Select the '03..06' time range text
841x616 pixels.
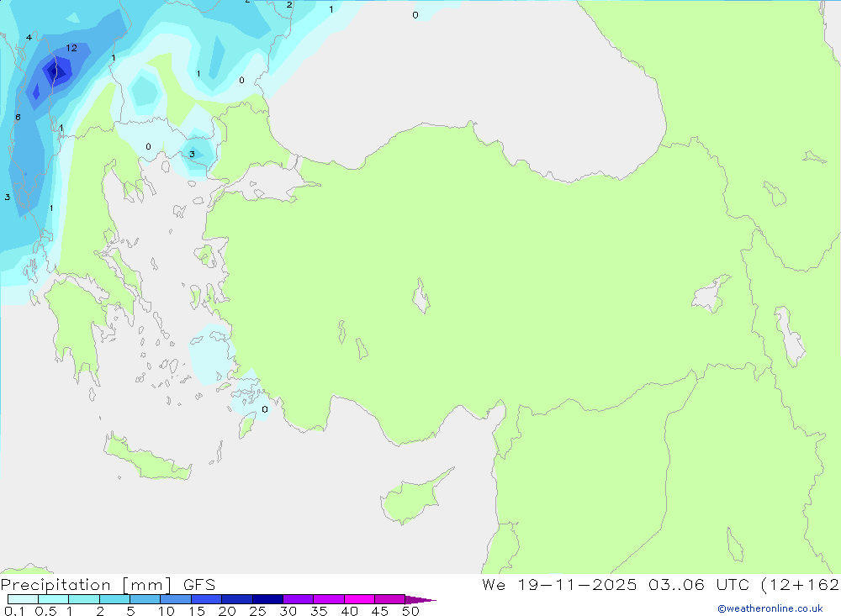pyautogui.click(x=676, y=584)
